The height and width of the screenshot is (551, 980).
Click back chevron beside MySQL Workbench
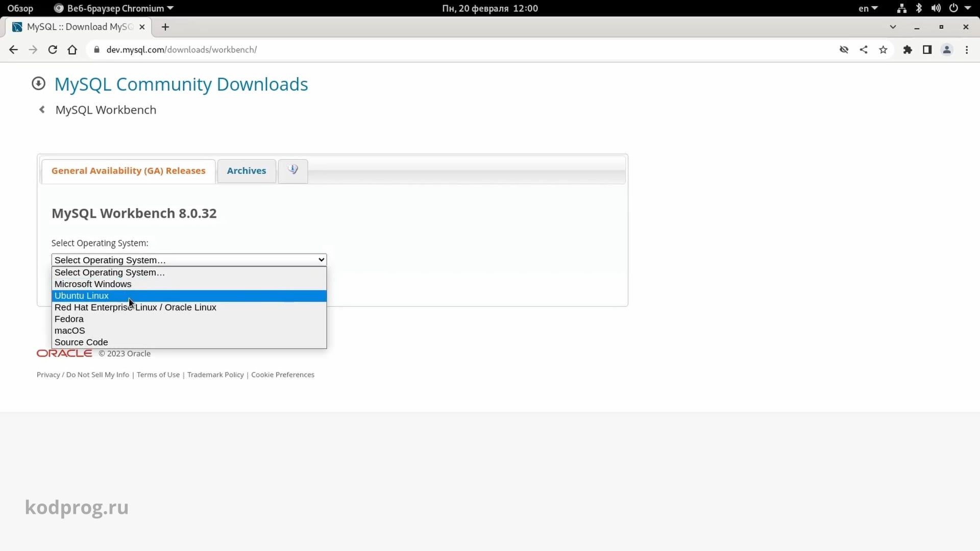coord(42,110)
